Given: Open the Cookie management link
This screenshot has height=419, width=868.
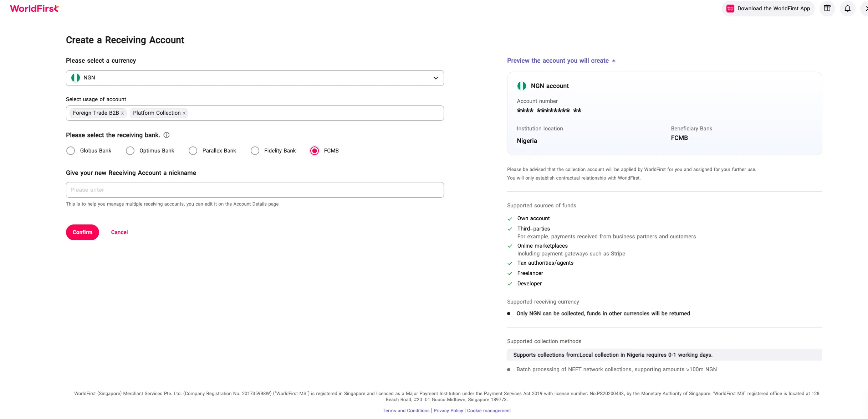Looking at the screenshot, I should [489, 411].
